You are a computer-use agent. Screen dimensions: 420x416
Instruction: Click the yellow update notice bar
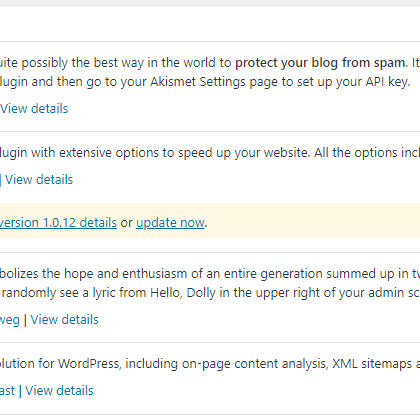210,221
